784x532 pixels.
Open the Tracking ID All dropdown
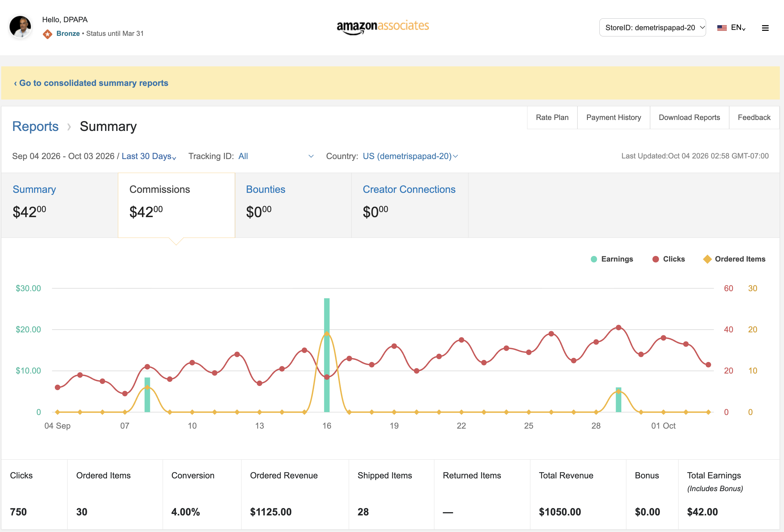click(276, 156)
